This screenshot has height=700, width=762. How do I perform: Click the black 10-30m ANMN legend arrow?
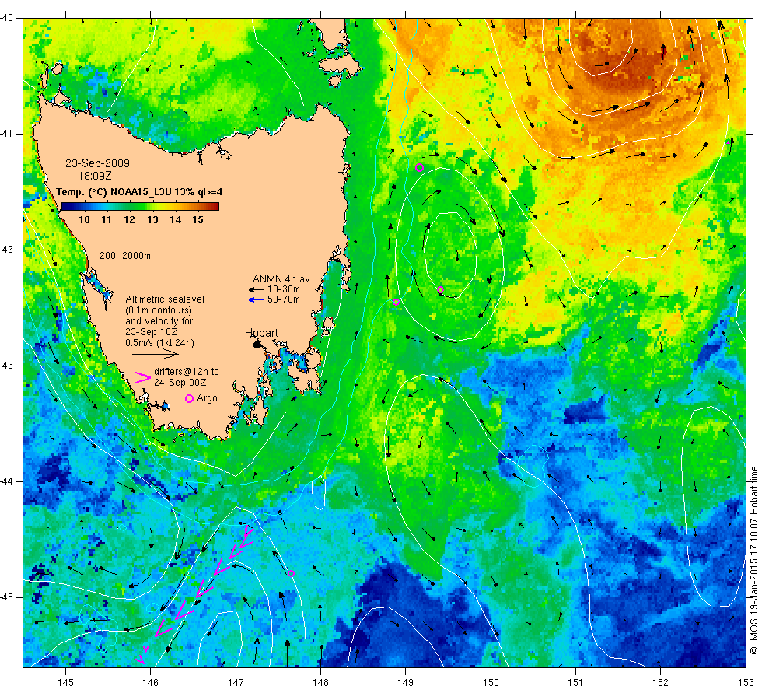[256, 289]
